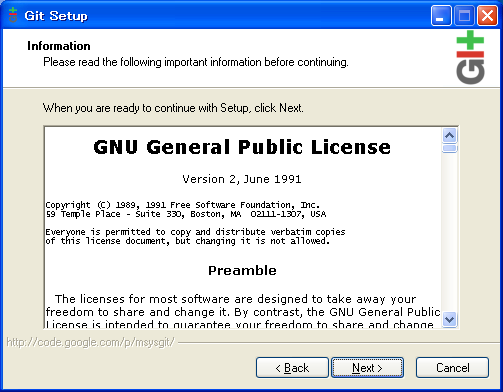Image resolution: width=503 pixels, height=392 pixels.
Task: Go back with the Back button
Action: point(292,368)
